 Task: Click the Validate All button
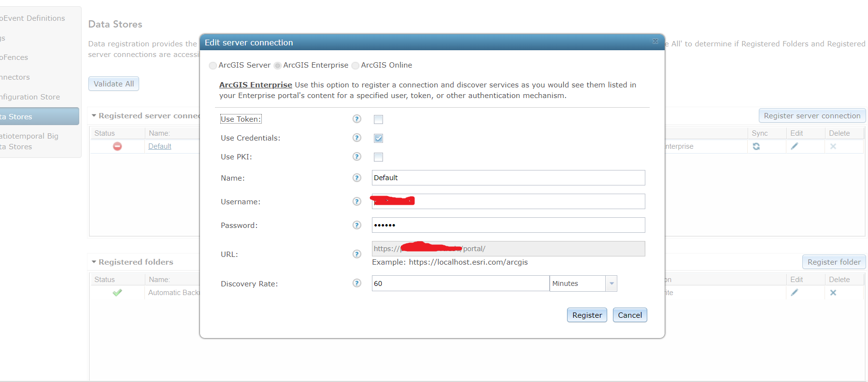(114, 84)
